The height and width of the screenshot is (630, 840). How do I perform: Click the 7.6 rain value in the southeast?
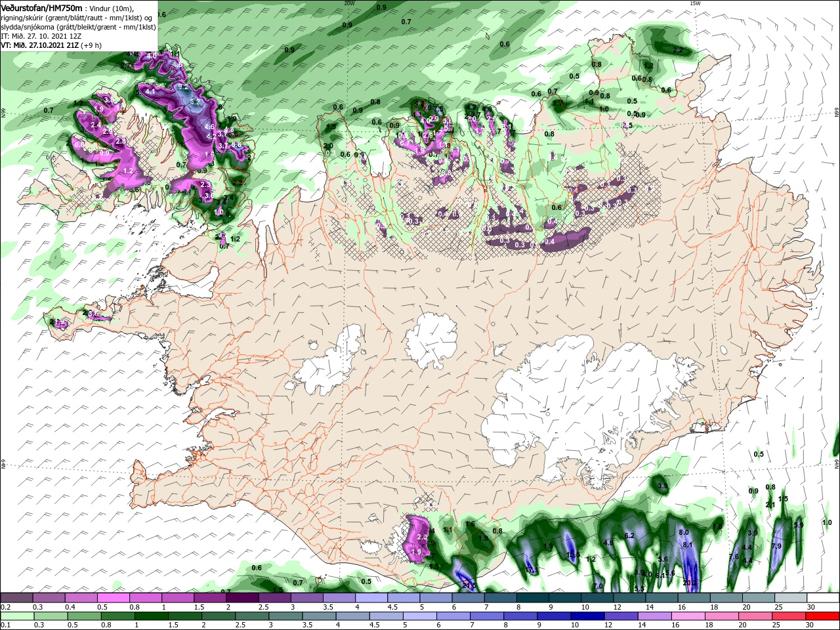734,557
